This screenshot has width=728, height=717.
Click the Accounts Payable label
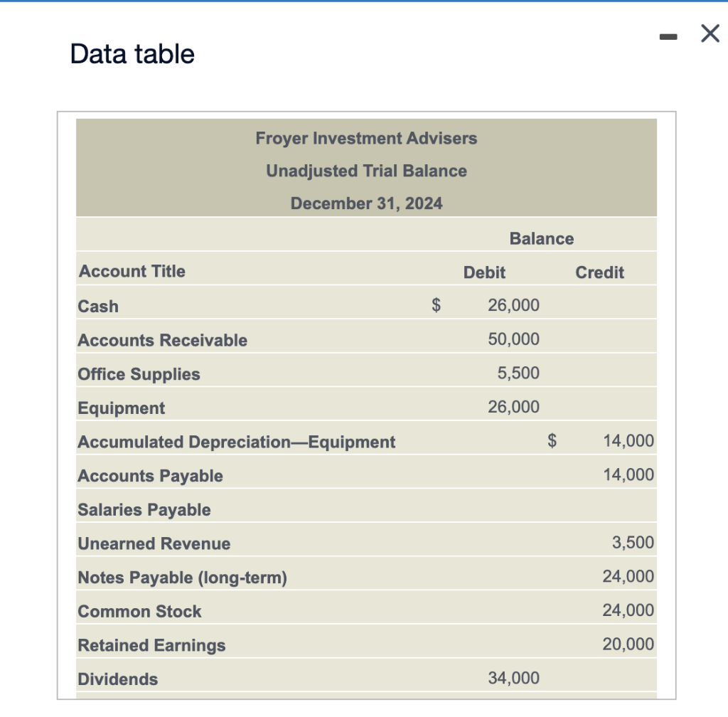149,475
